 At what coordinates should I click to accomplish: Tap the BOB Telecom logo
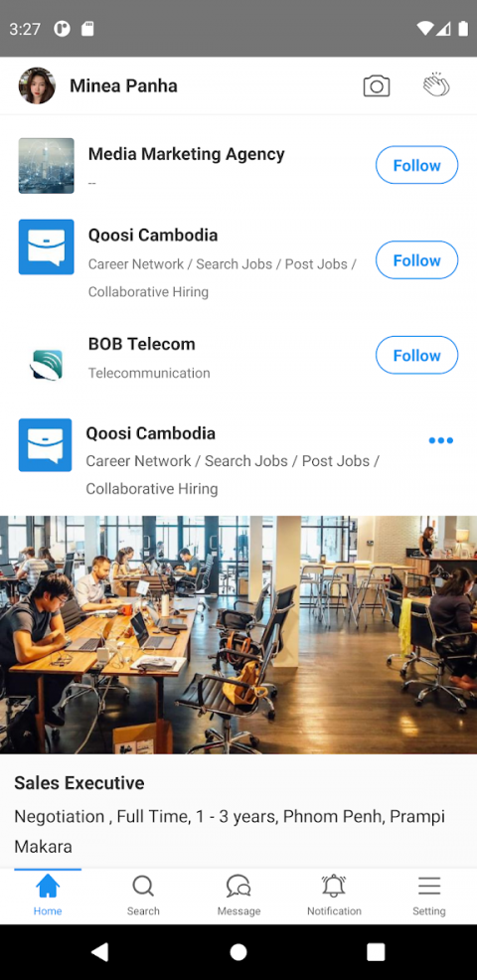tap(47, 365)
